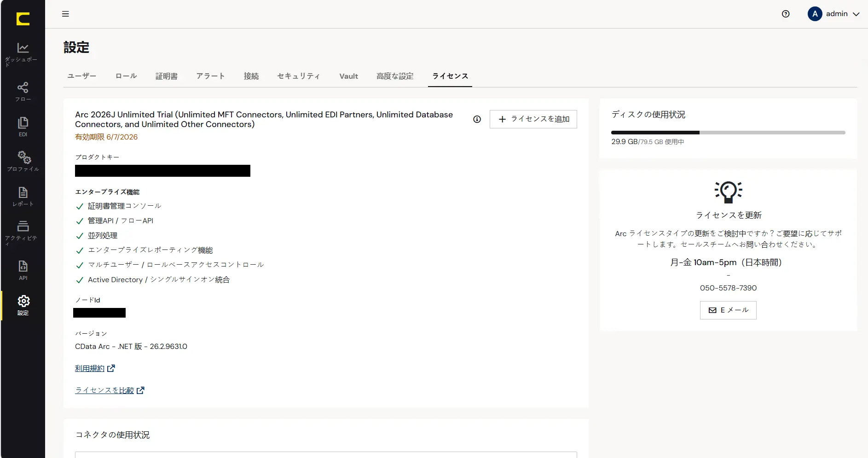The height and width of the screenshot is (458, 868).
Task: Click the 29.9 GB usage text
Action: [x=625, y=142]
